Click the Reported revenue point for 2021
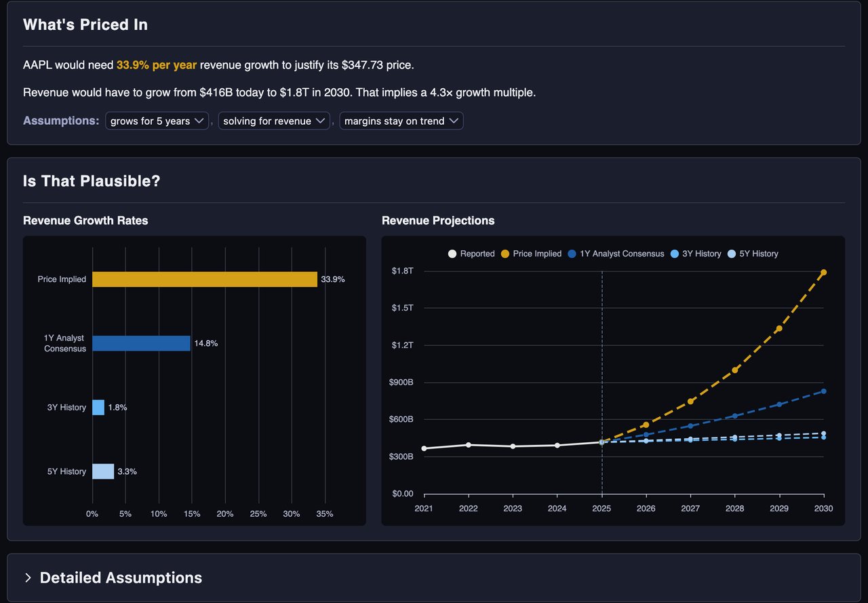Screen dimensions: 868x603 click(x=424, y=448)
